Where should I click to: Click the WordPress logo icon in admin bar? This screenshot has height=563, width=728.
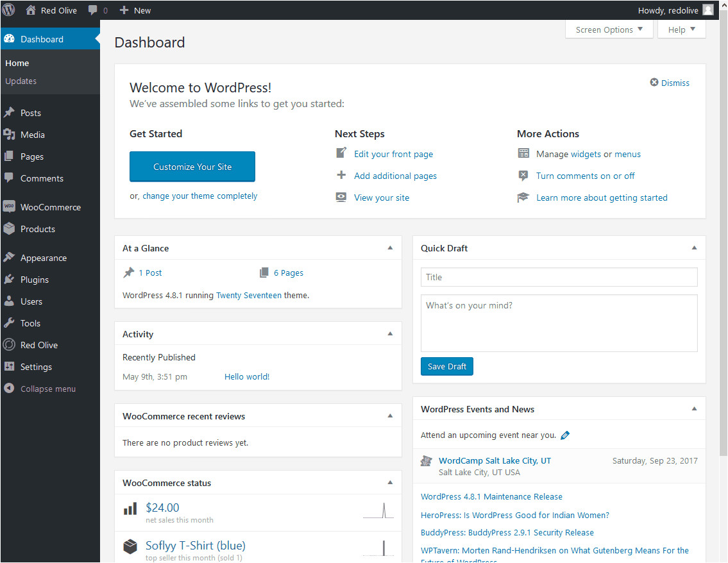tap(8, 10)
